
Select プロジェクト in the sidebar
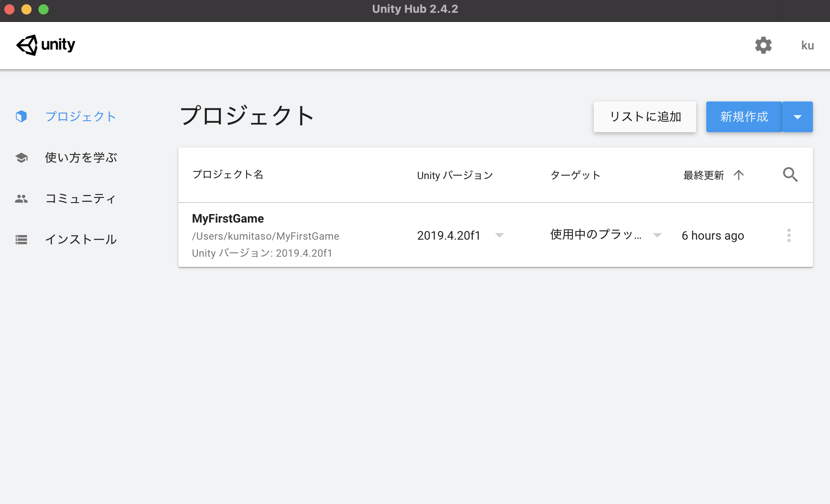coord(81,116)
